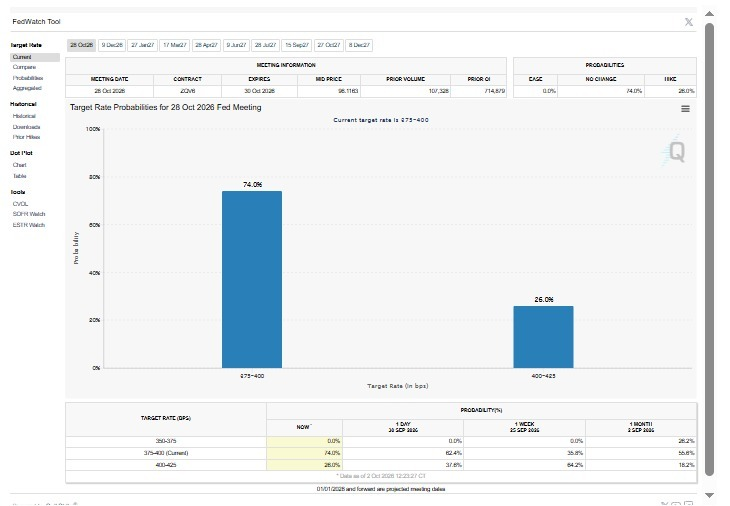730x506 pixels.
Task: Click the 'CONTRACT' column header
Action: coord(188,79)
